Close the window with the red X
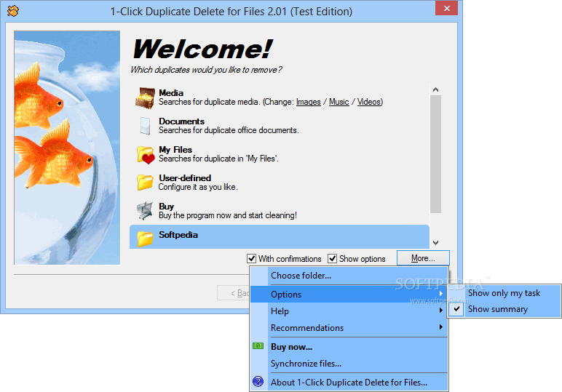562x392 pixels. (446, 8)
